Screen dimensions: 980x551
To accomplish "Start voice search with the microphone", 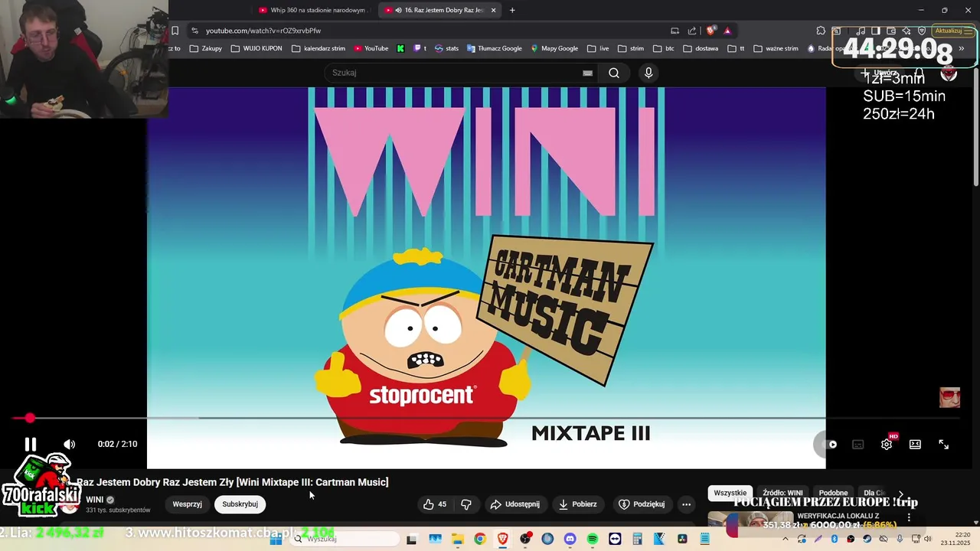I will point(648,73).
